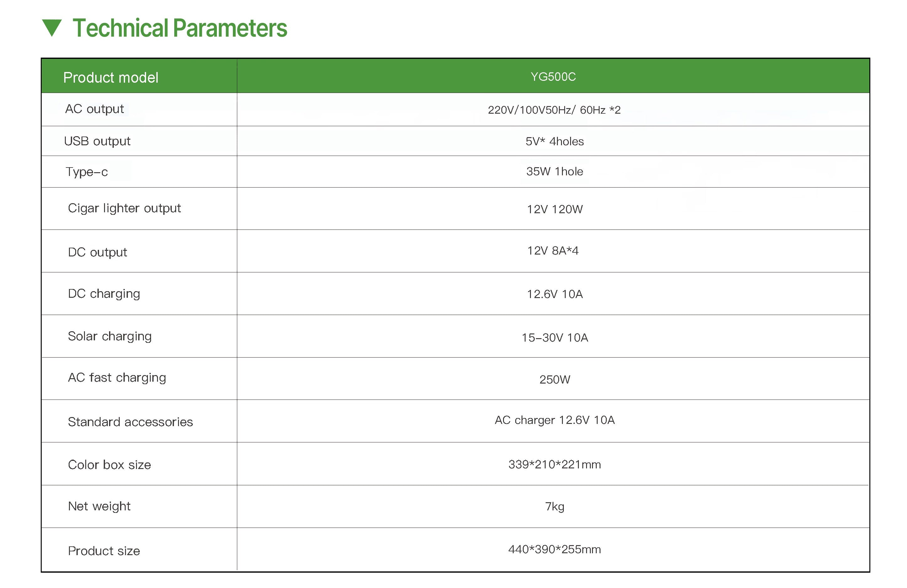Click the 15-30V 10A solar charging value

pyautogui.click(x=554, y=338)
